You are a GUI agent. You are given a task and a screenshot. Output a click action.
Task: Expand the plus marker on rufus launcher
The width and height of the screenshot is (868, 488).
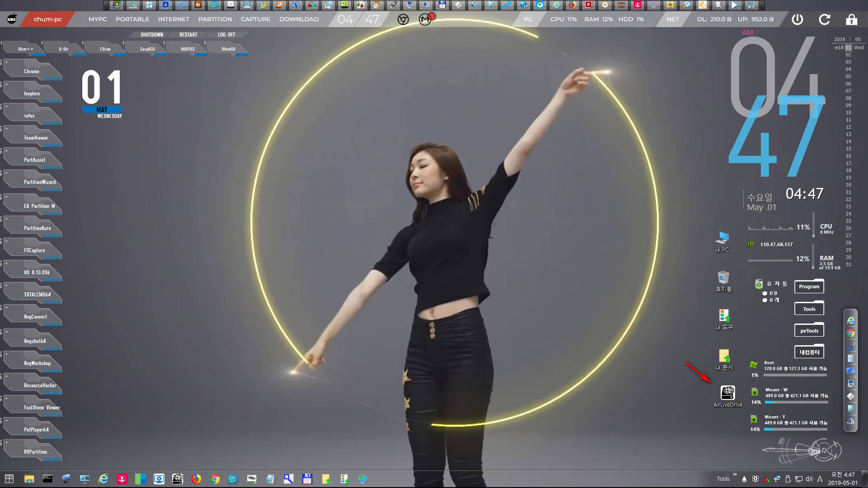6,106
